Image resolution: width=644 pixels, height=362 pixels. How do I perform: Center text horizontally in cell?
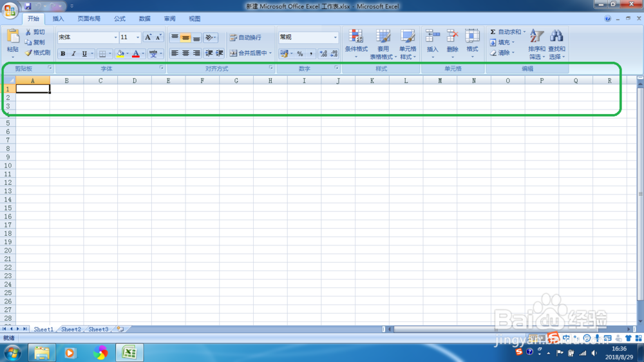(x=185, y=53)
